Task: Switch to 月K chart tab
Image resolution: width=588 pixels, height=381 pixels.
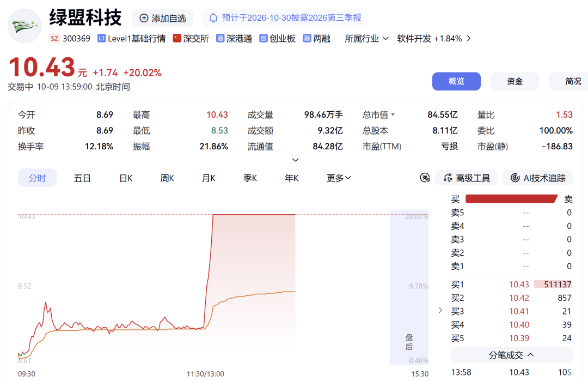Action: click(209, 178)
